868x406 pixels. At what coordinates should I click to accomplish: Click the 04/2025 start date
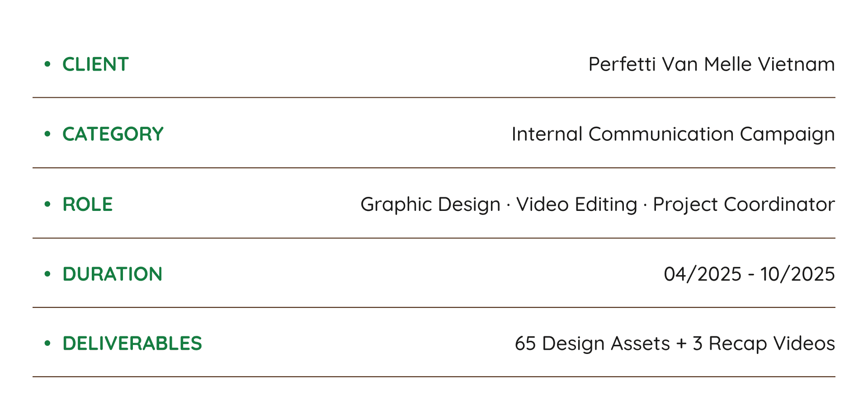point(703,274)
